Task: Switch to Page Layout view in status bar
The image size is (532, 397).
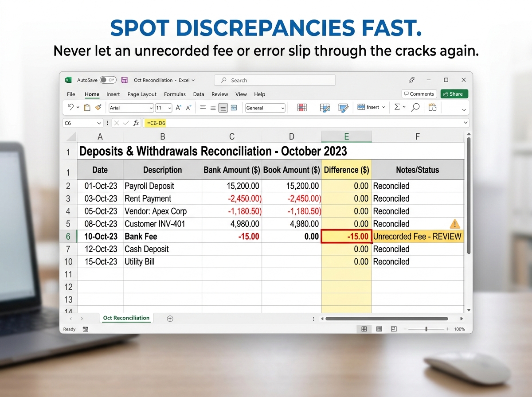Action: coord(379,329)
